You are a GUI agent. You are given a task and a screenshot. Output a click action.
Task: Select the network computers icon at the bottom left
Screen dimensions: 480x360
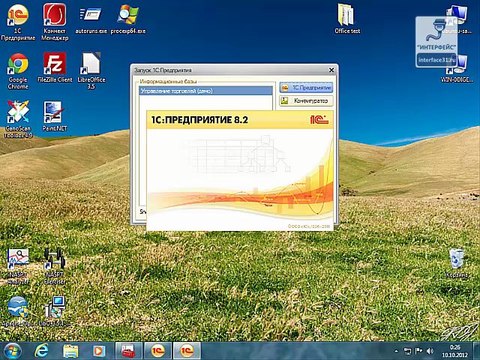click(x=55, y=311)
